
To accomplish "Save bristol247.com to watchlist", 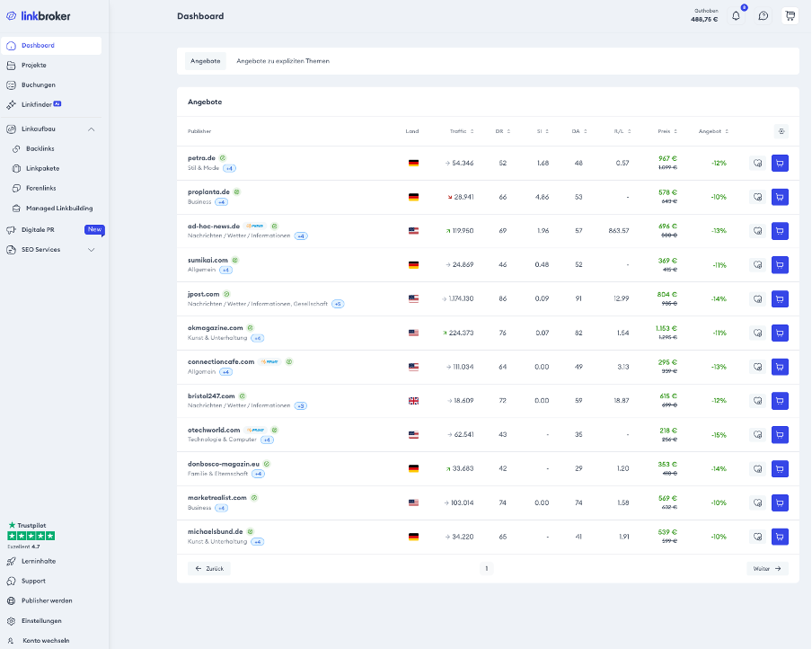I will 757,401.
